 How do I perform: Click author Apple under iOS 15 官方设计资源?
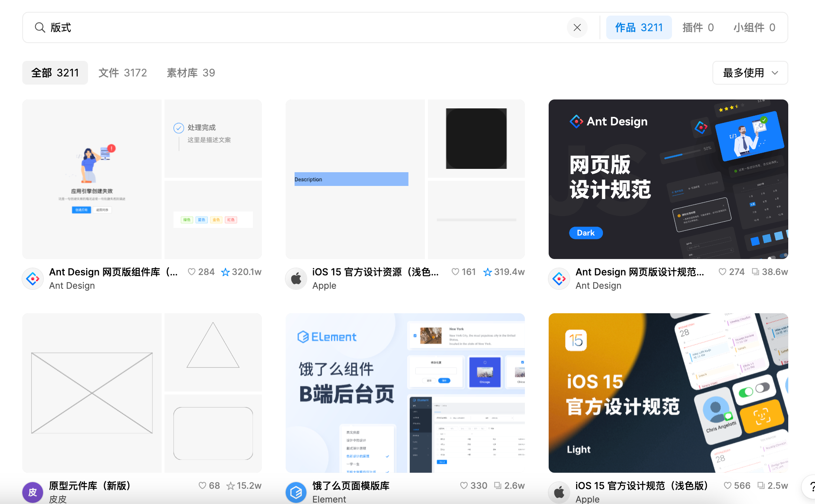tap(324, 286)
